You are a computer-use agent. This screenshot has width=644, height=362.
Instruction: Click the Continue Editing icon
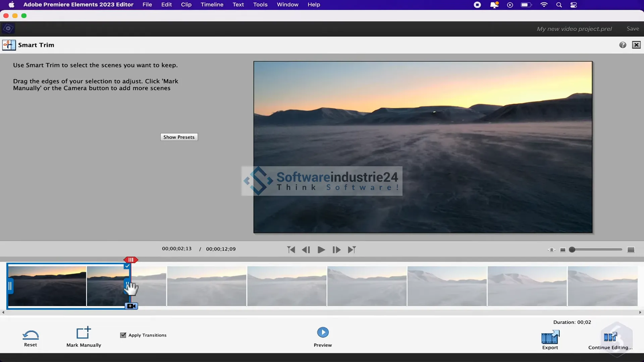coord(610,337)
